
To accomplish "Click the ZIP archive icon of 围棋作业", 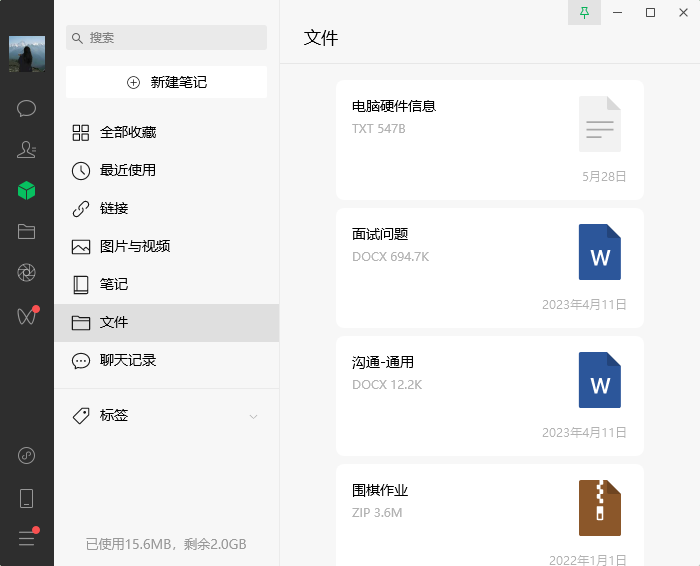I will pos(600,508).
